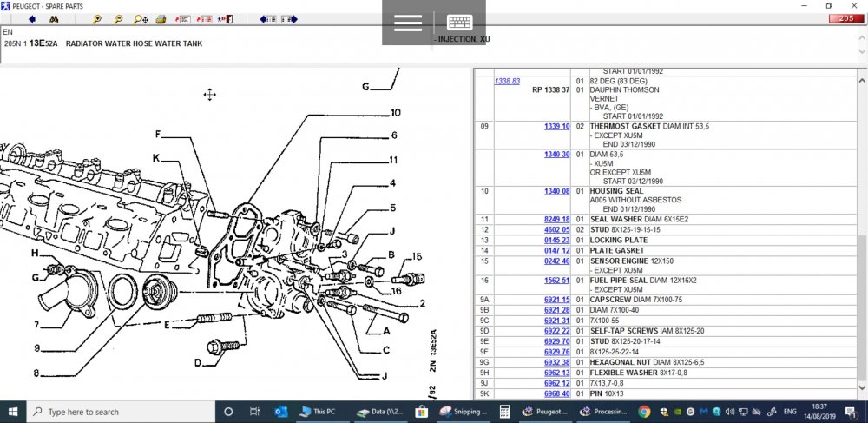Click the parts list scroll down arrow
Viewport: 868px width, 423px height.
click(862, 388)
